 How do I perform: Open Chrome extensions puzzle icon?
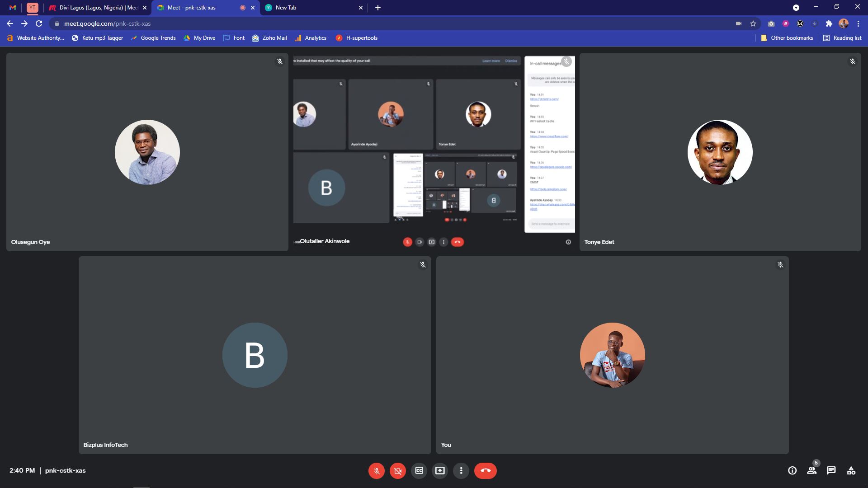pos(829,23)
